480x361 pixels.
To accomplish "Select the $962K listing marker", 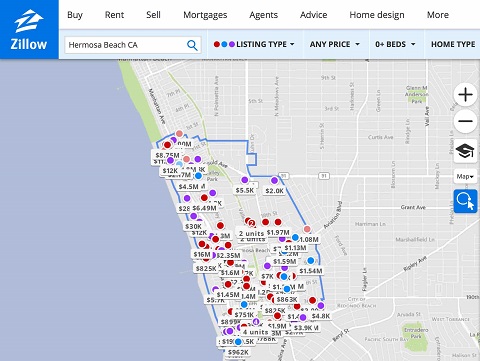I will coord(238,352).
